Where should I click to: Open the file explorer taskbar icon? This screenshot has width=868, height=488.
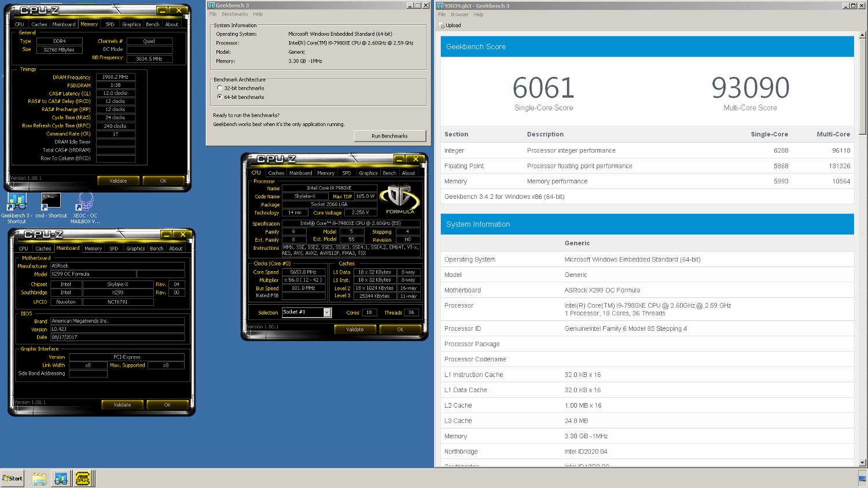pyautogui.click(x=39, y=478)
